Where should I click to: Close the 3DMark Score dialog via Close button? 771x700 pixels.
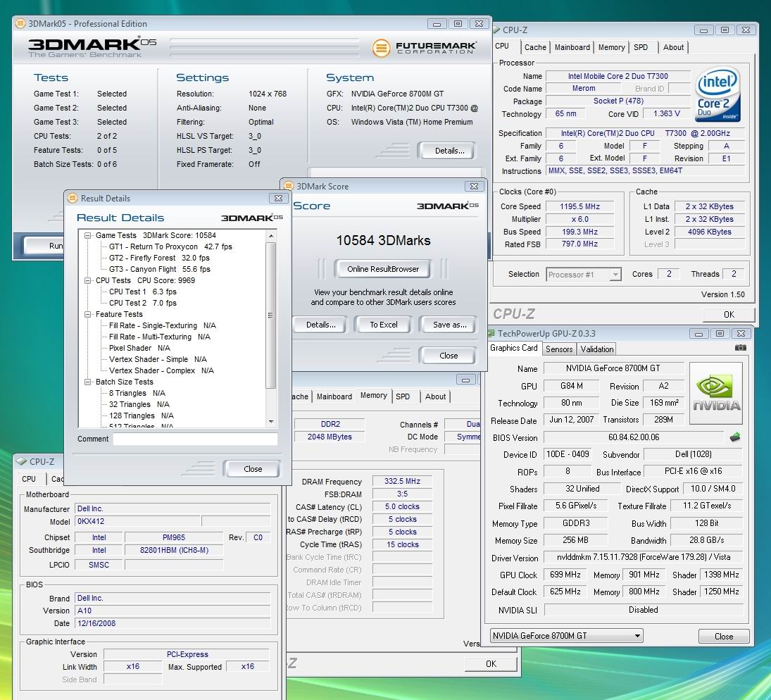tap(449, 356)
